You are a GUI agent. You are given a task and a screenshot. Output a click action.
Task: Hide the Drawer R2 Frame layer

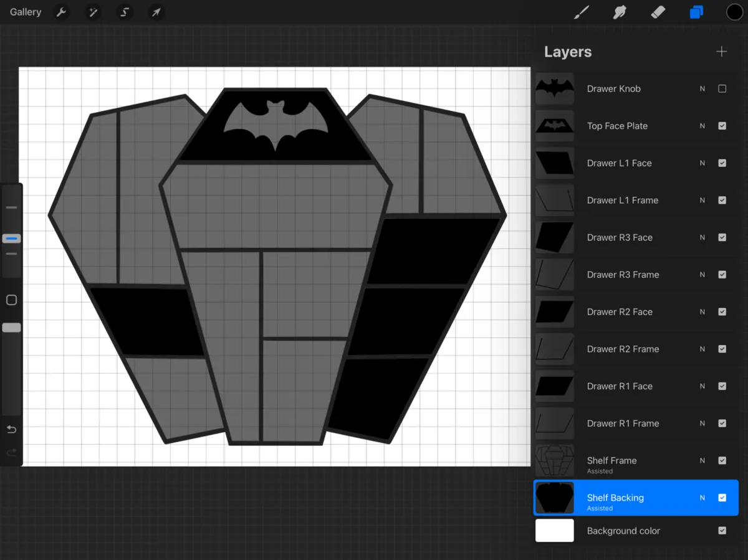point(722,349)
